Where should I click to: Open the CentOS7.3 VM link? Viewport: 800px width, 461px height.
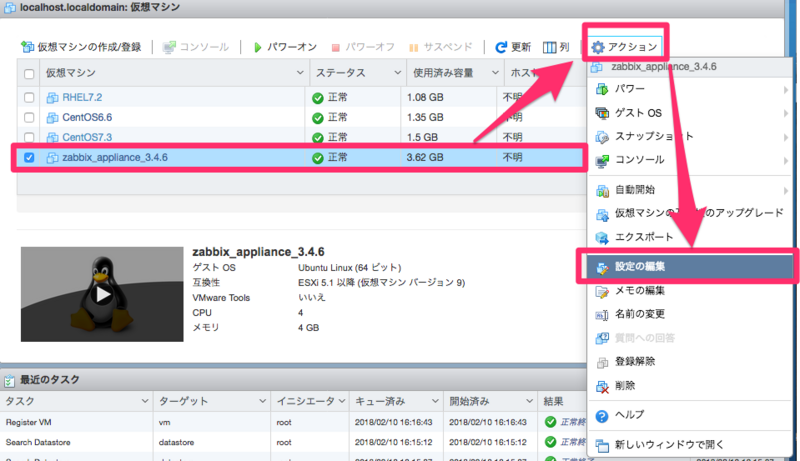pos(87,137)
